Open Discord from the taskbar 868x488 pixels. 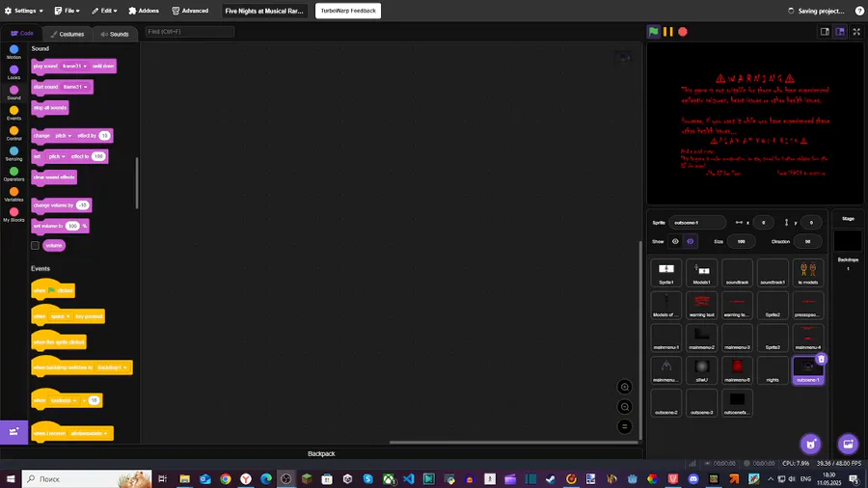click(693, 478)
